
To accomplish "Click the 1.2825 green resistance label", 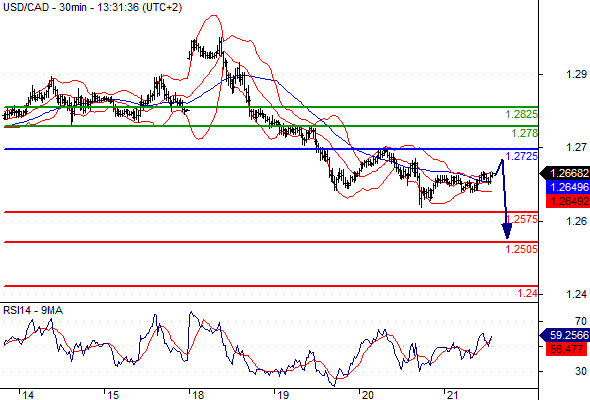I will pos(522,114).
